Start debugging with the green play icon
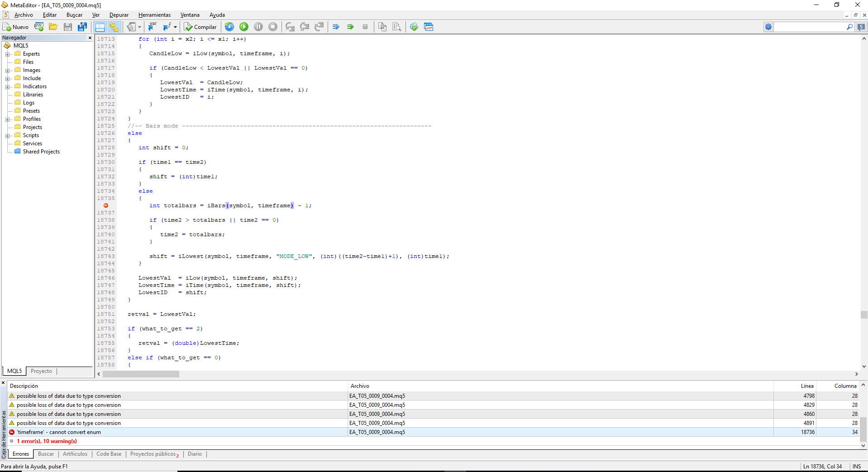868x472 pixels. [244, 27]
